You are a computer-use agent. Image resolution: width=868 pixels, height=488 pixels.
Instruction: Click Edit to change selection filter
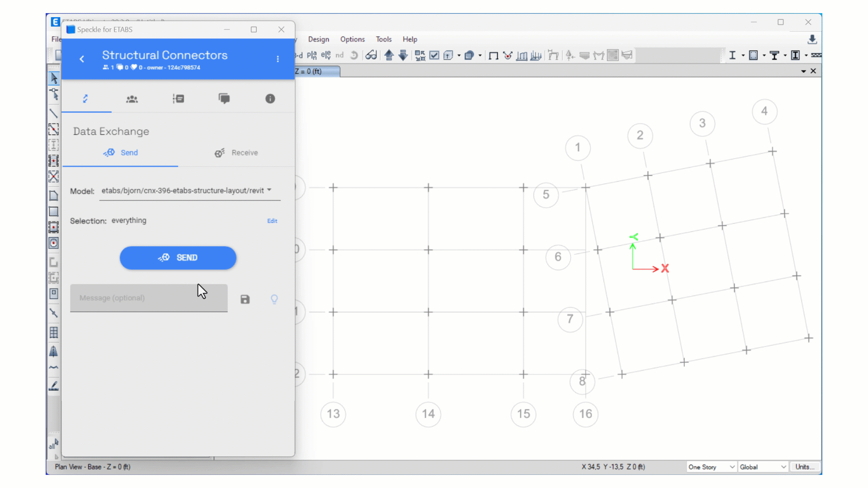[x=273, y=221]
